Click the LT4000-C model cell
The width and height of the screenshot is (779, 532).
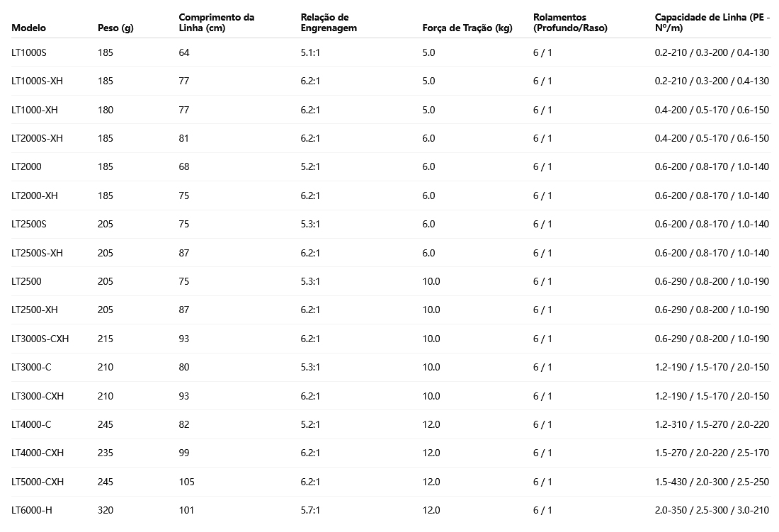point(32,424)
